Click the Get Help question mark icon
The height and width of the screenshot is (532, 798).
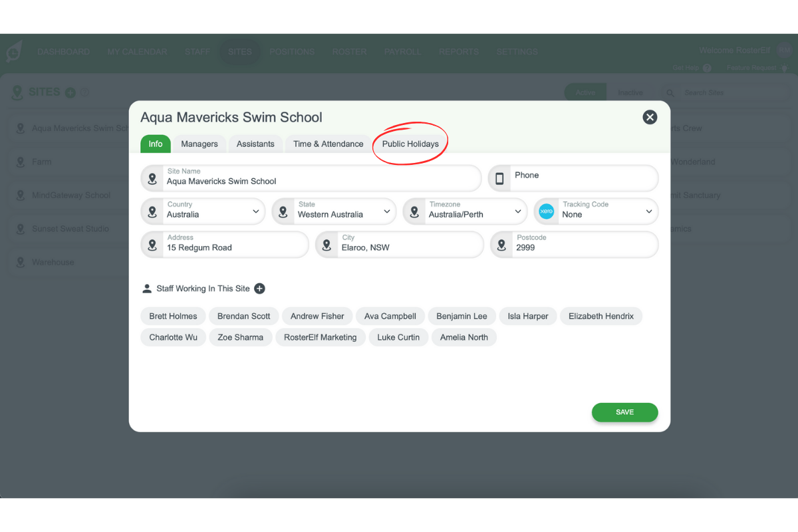707,68
